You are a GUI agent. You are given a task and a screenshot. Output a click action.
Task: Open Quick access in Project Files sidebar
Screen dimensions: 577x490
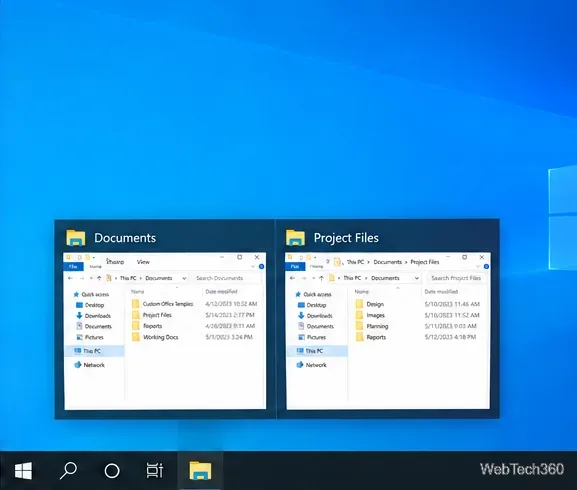point(313,294)
